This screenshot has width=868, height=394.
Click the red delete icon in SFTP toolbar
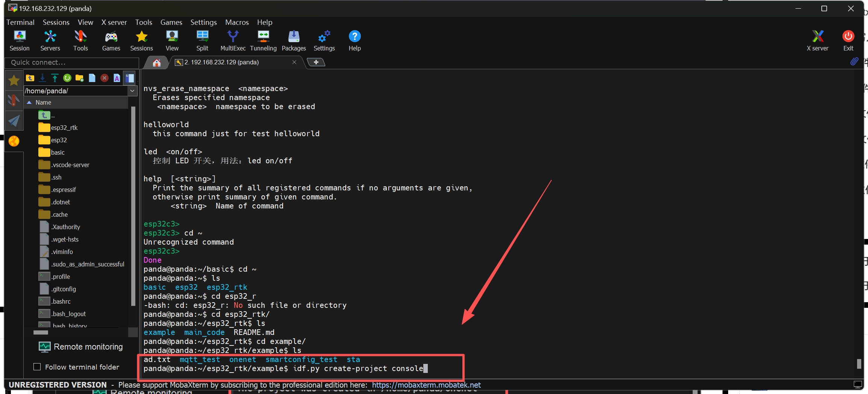pyautogui.click(x=105, y=78)
